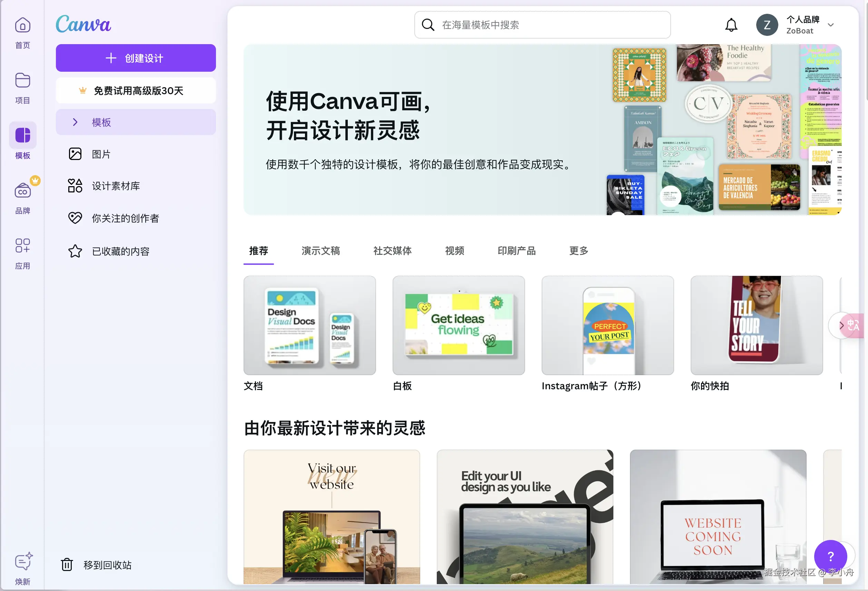
Task: Select the 项目 folder icon
Action: point(22,80)
